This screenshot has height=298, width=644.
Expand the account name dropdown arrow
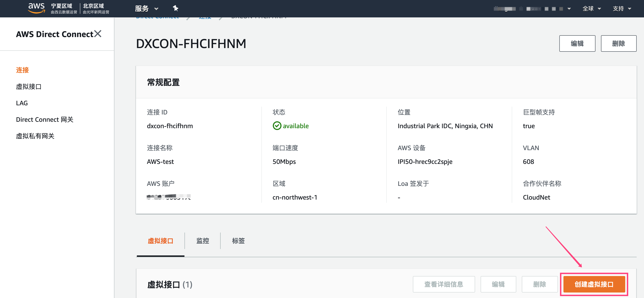tap(569, 9)
